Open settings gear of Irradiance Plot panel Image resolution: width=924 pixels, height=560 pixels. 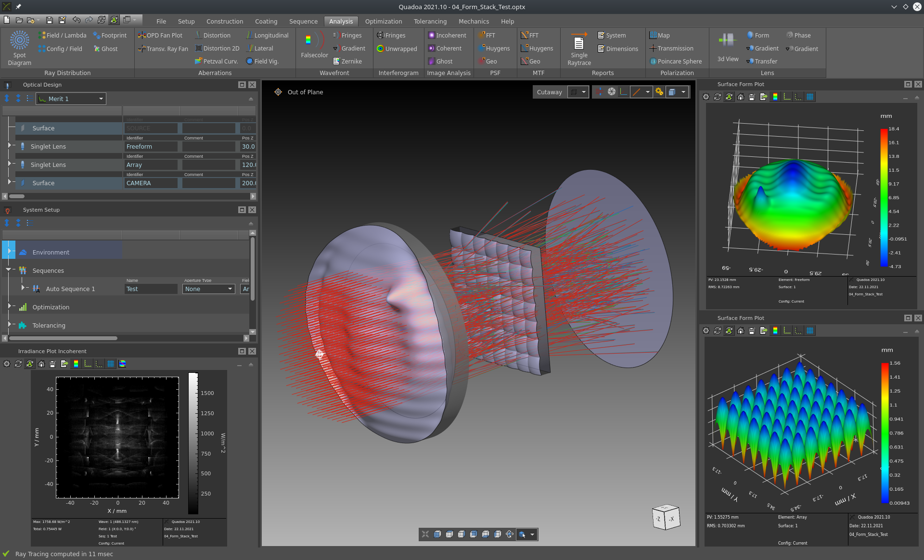coord(7,364)
